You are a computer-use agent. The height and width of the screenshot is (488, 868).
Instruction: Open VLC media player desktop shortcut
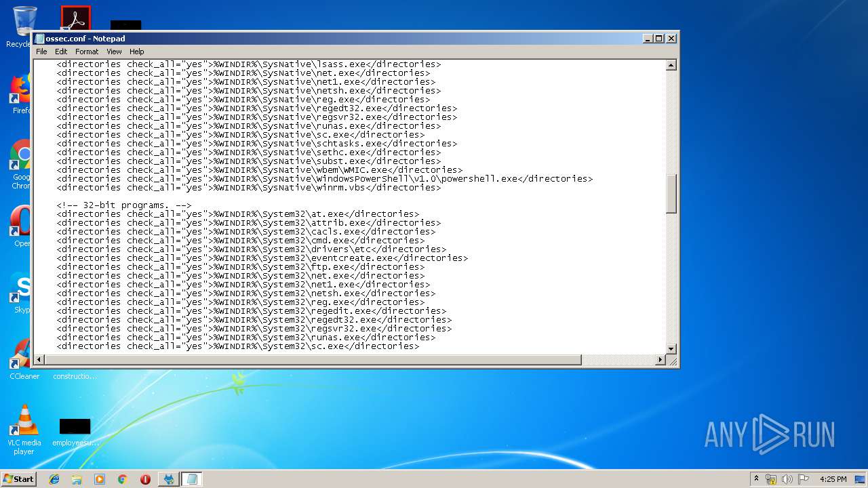[24, 430]
